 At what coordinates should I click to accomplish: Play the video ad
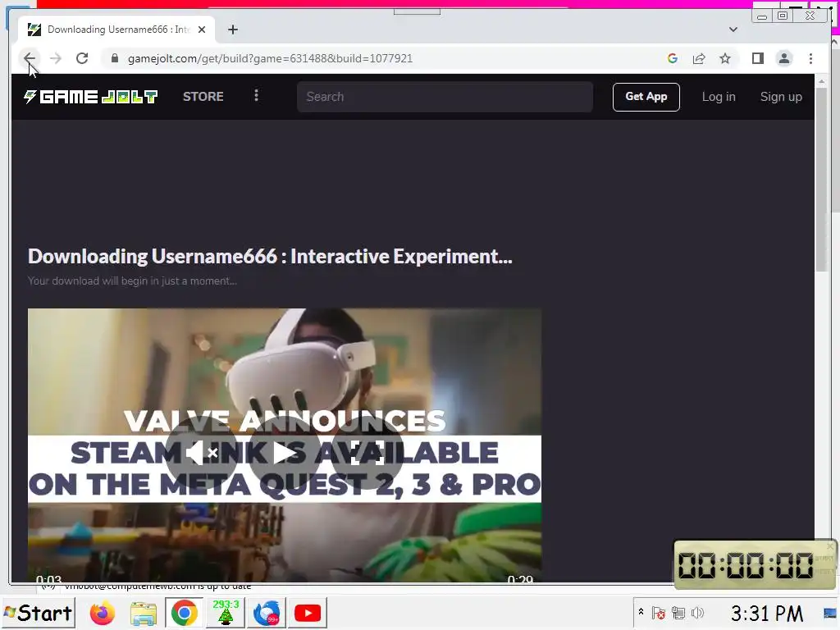point(284,453)
